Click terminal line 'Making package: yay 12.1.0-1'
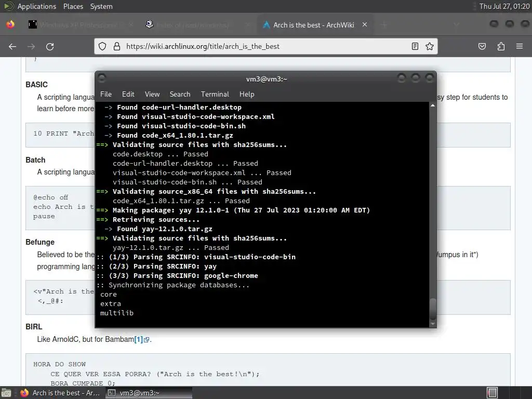 coord(233,210)
